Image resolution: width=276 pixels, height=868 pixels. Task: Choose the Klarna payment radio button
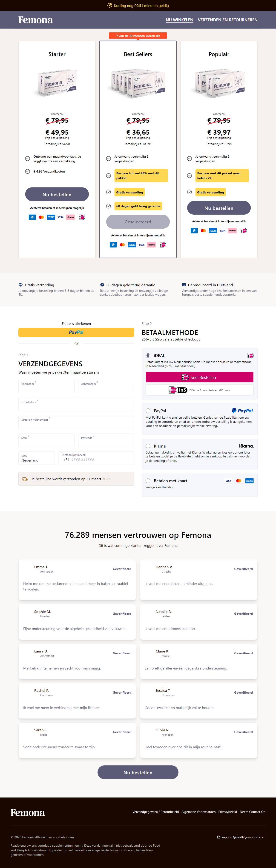[x=148, y=446]
